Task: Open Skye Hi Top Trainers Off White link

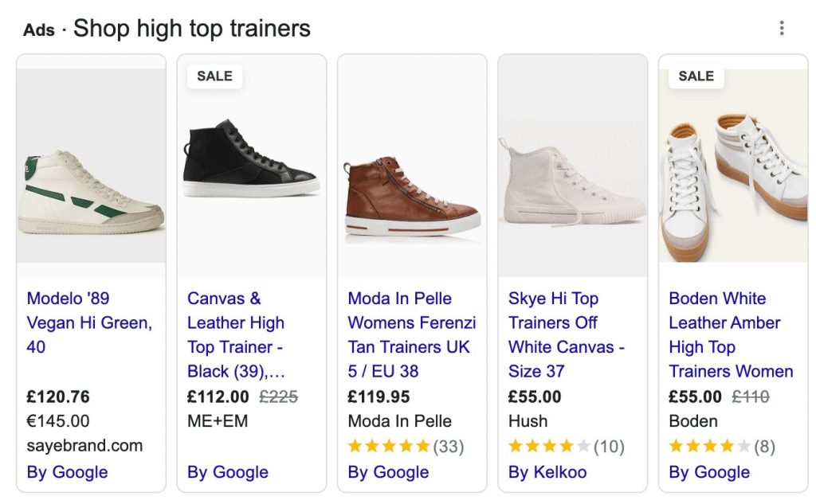Action: (x=567, y=334)
